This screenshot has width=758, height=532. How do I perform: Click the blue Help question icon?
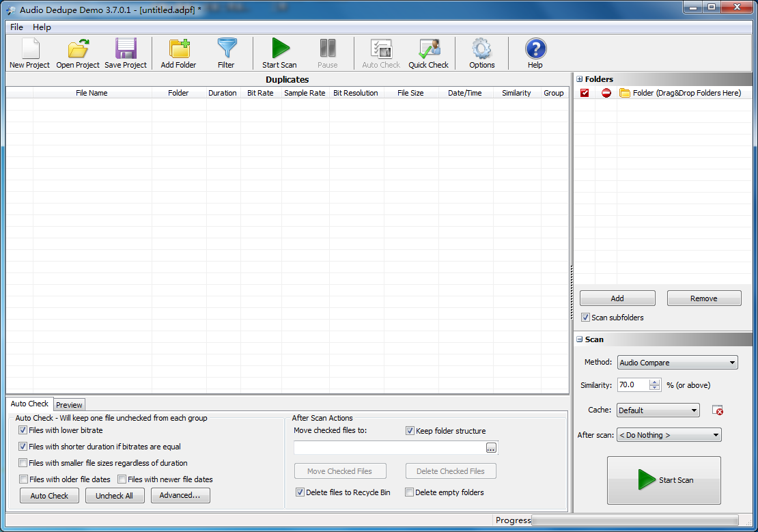tap(535, 53)
